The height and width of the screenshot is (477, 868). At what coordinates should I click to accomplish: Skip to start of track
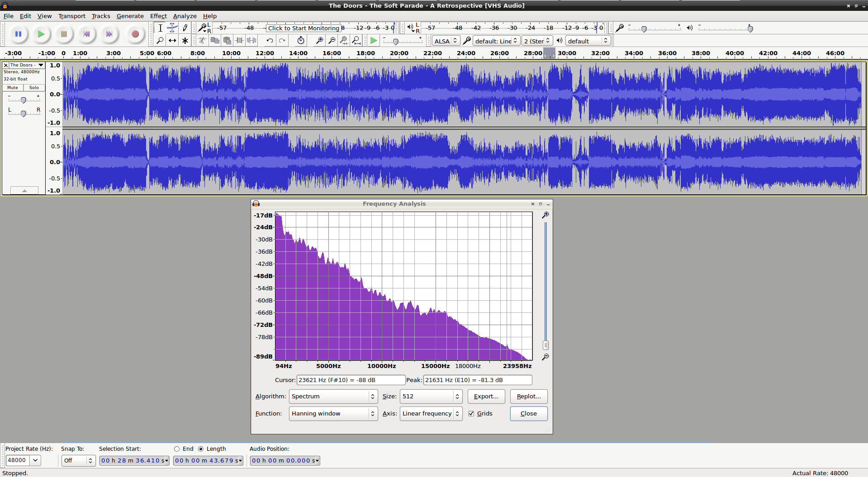86,34
